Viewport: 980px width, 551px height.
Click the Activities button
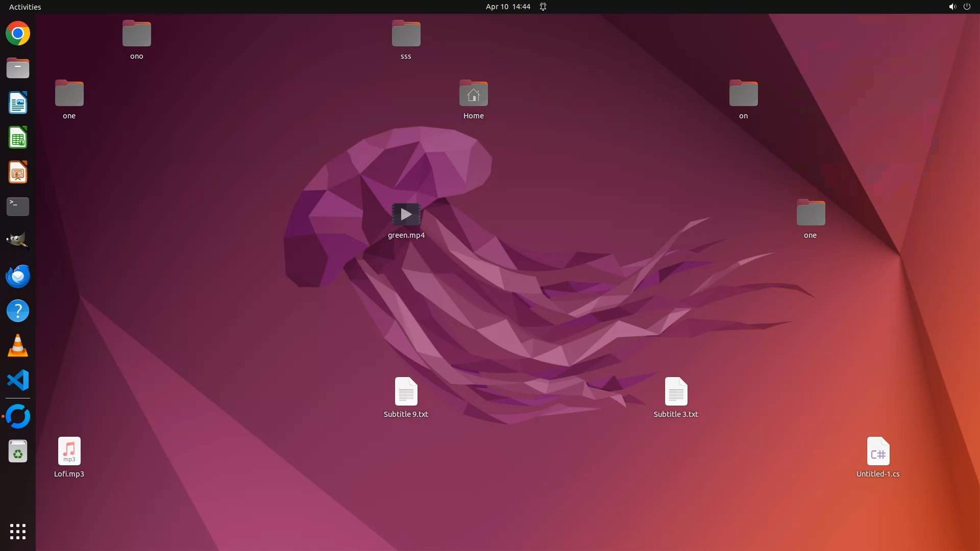click(x=25, y=7)
